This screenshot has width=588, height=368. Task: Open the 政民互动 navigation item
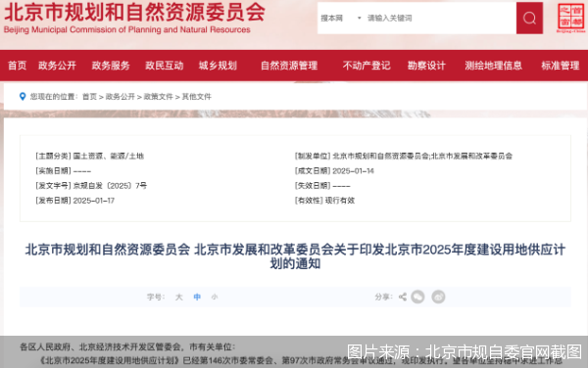point(165,66)
